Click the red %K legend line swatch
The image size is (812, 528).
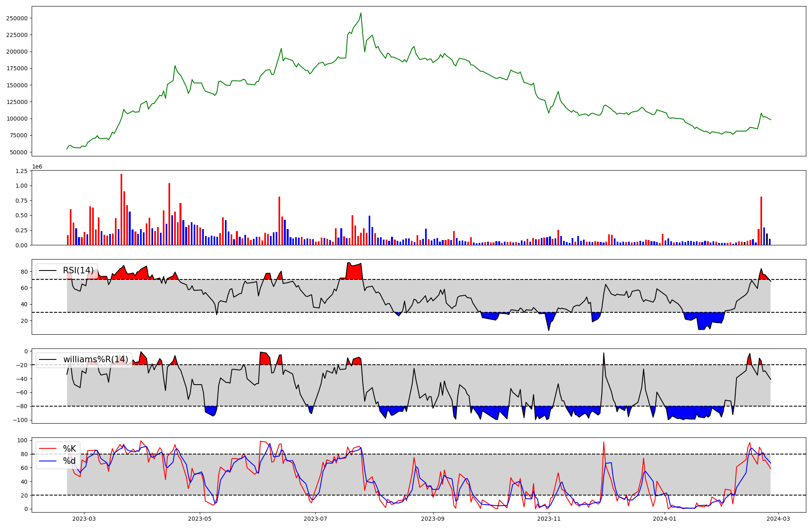click(48, 448)
